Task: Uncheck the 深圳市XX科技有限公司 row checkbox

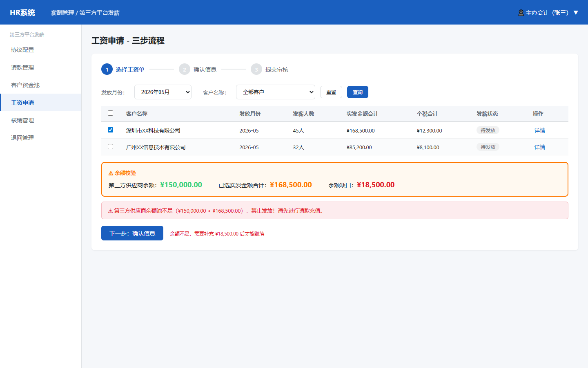Action: [110, 130]
